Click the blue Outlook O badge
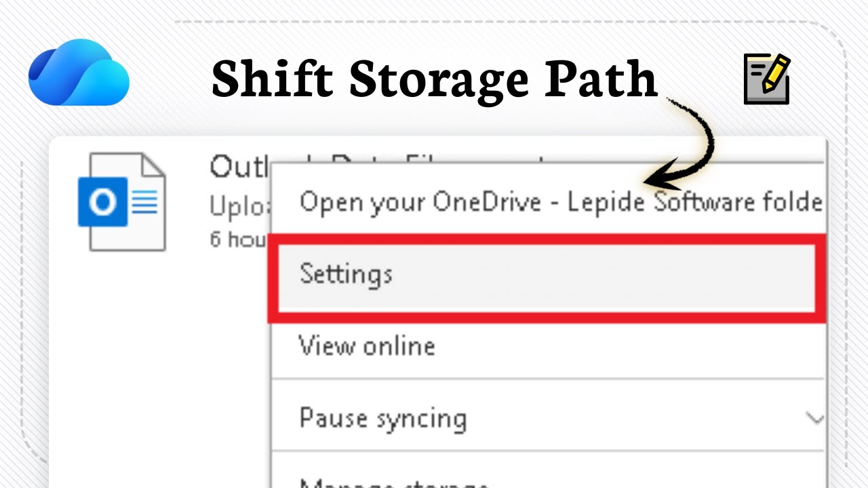The image size is (868, 488). 102,202
